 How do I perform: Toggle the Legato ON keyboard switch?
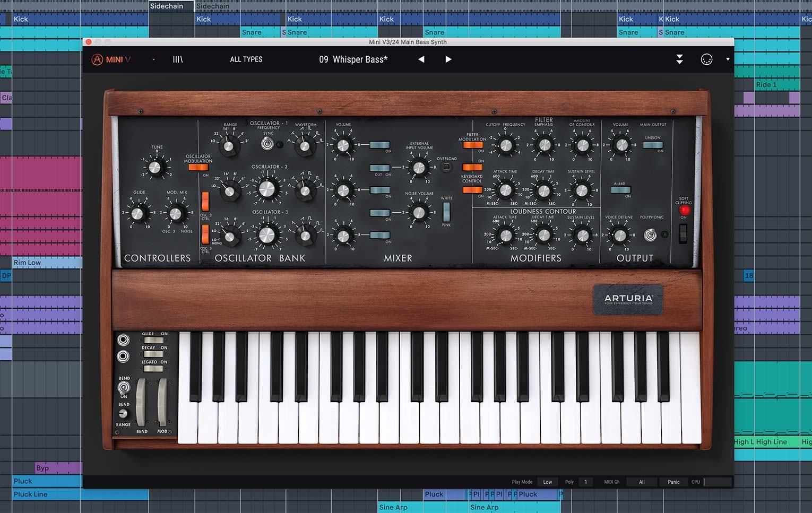pyautogui.click(x=153, y=368)
